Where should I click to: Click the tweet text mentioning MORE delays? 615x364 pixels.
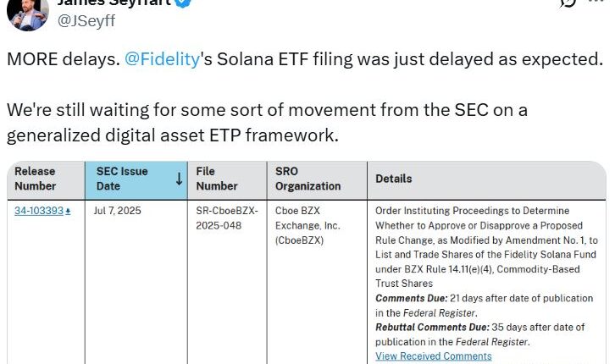(x=307, y=60)
